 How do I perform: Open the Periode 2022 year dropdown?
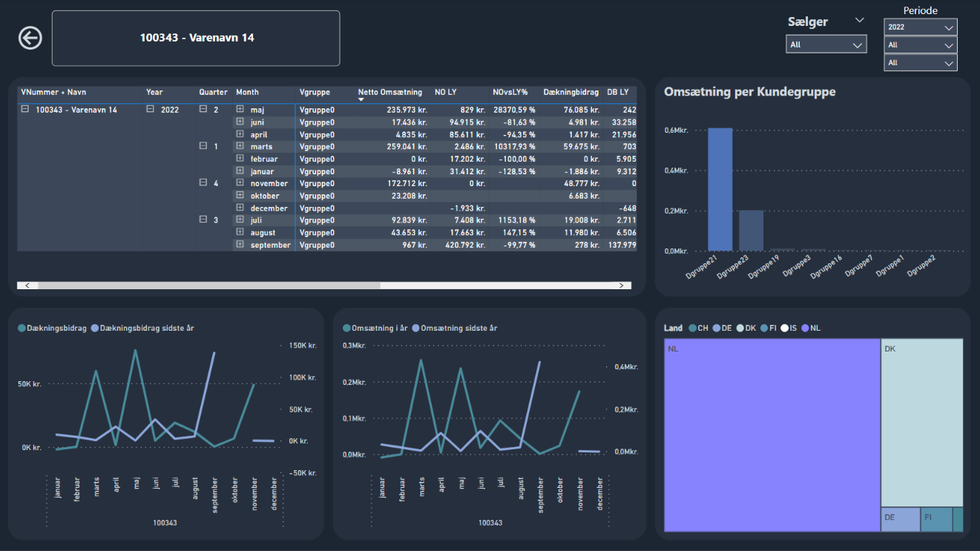(920, 27)
